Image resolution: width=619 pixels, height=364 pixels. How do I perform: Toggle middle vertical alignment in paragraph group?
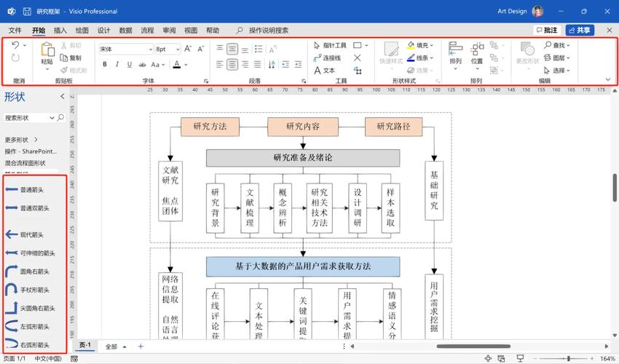(x=232, y=49)
